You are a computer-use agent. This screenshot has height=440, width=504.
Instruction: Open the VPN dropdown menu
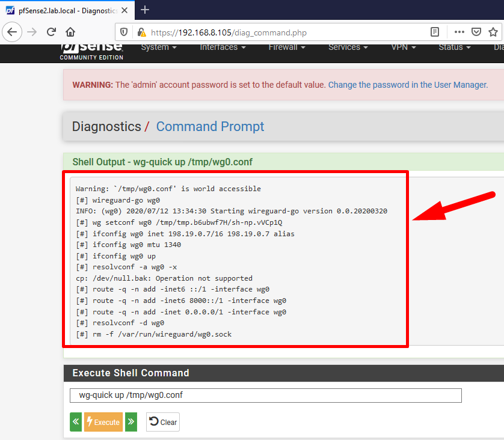coord(404,47)
